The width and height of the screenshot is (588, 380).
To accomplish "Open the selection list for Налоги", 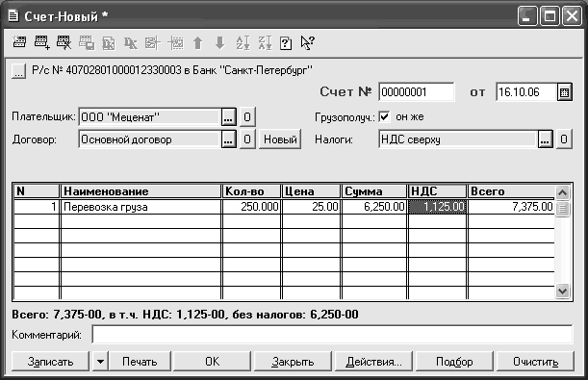I will [x=546, y=139].
